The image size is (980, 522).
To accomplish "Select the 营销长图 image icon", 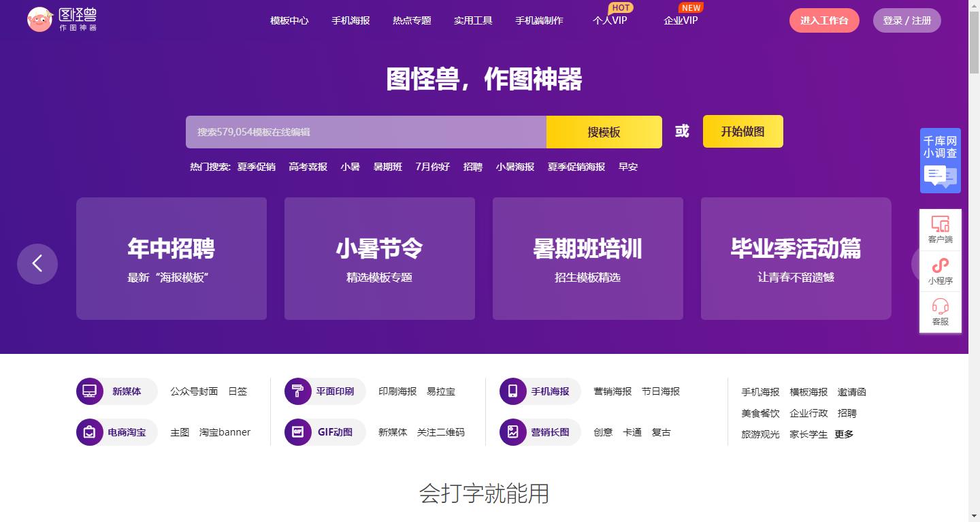I will [512, 431].
